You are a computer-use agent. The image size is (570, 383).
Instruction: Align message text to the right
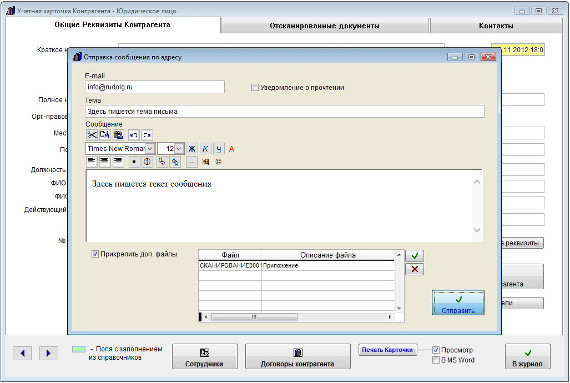(118, 162)
